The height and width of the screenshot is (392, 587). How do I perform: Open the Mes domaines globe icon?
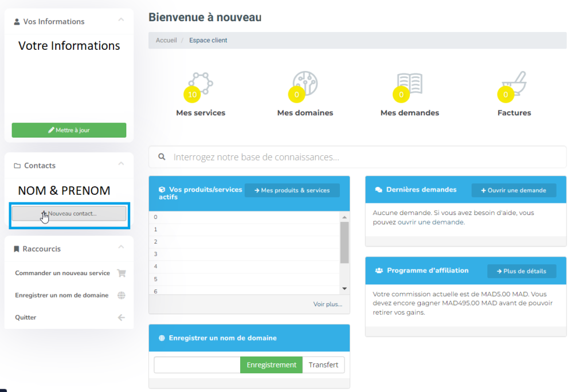point(305,84)
